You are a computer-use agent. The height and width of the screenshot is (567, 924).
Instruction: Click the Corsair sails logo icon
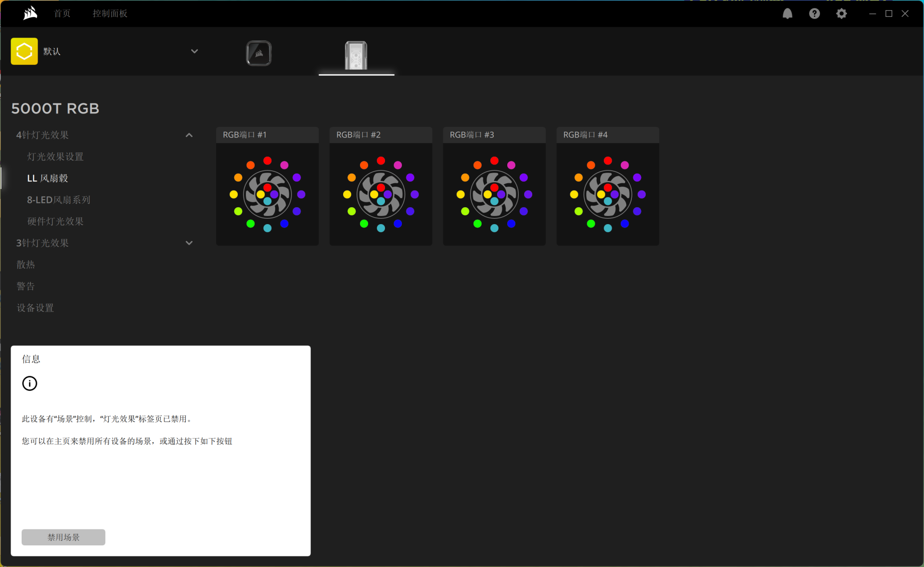pos(30,13)
